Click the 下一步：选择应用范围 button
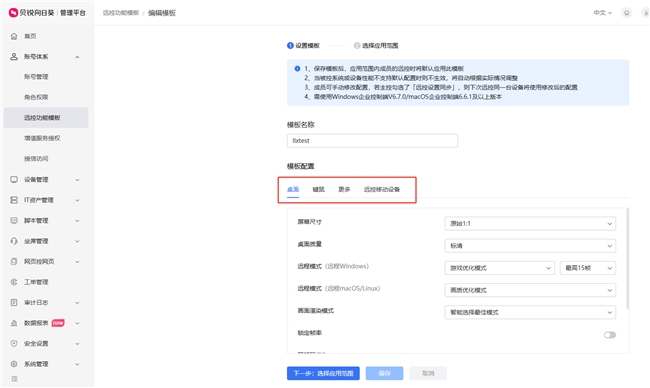The image size is (650, 388). [x=323, y=373]
